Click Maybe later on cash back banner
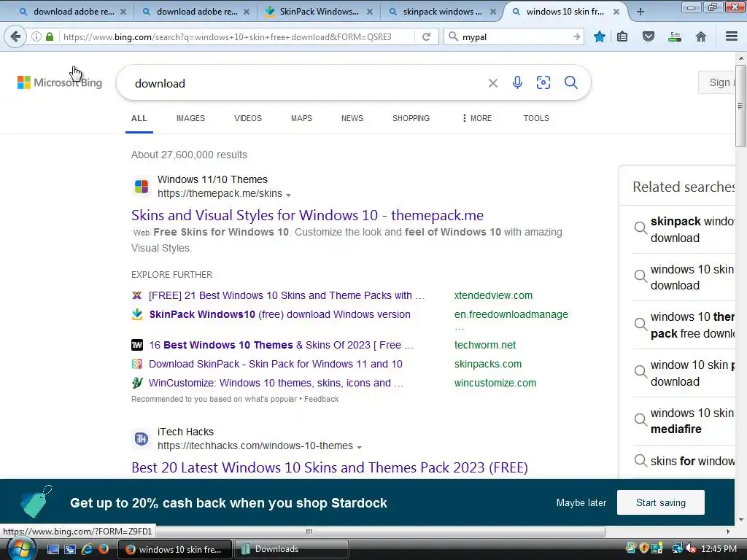The width and height of the screenshot is (747, 560). 581,503
